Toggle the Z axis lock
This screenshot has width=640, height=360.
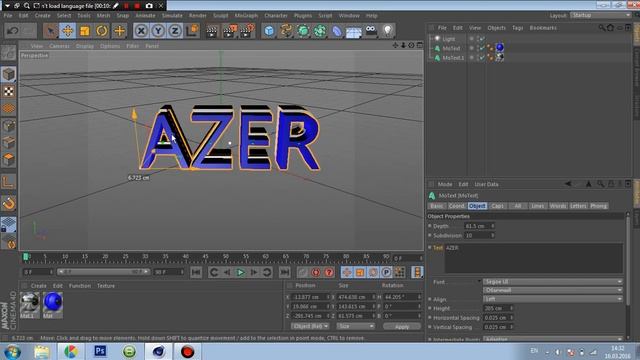tap(175, 31)
